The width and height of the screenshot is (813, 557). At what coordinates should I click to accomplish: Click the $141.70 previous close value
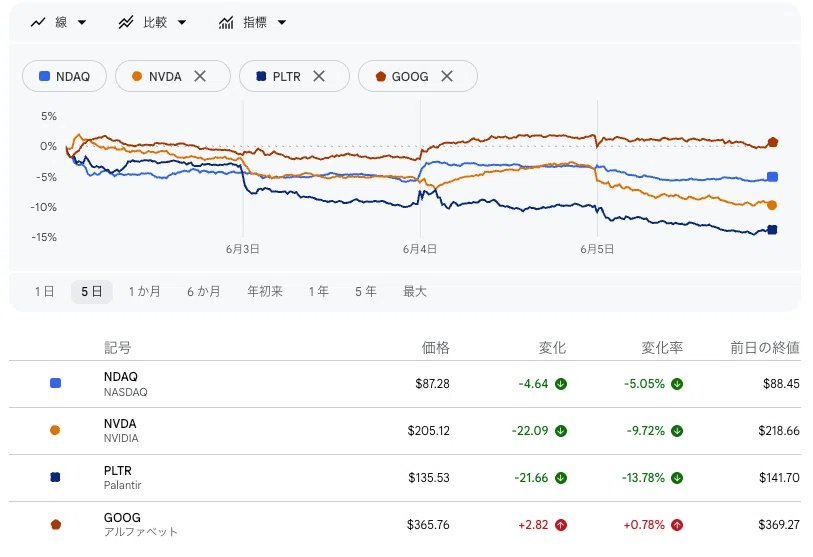click(779, 478)
